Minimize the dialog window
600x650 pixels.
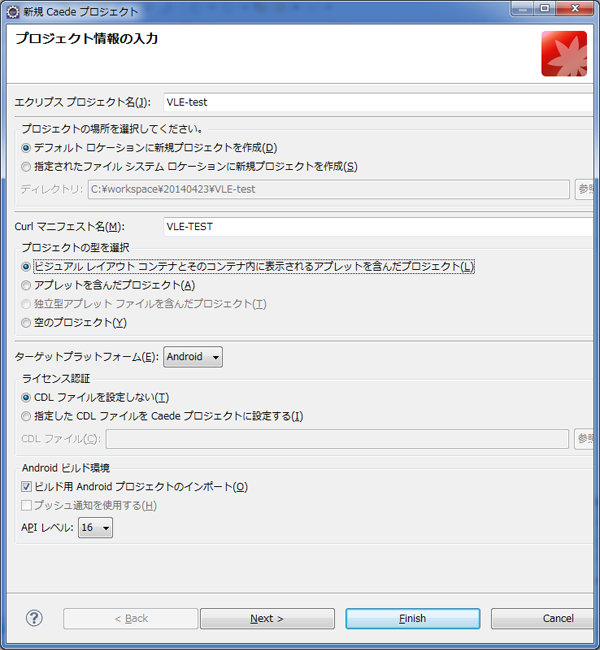[x=523, y=8]
